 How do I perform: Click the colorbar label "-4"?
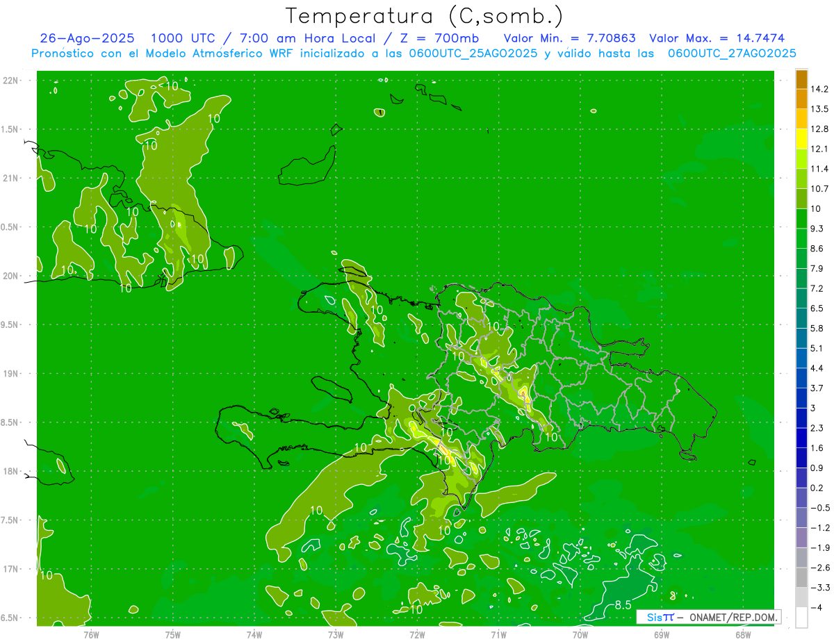(817, 608)
